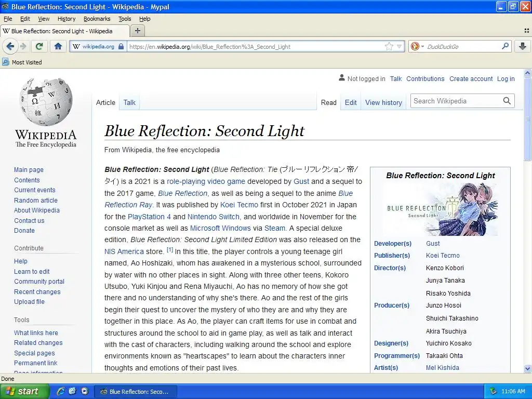
Task: Click the Wikipedia search magnifier icon
Action: [x=507, y=101]
